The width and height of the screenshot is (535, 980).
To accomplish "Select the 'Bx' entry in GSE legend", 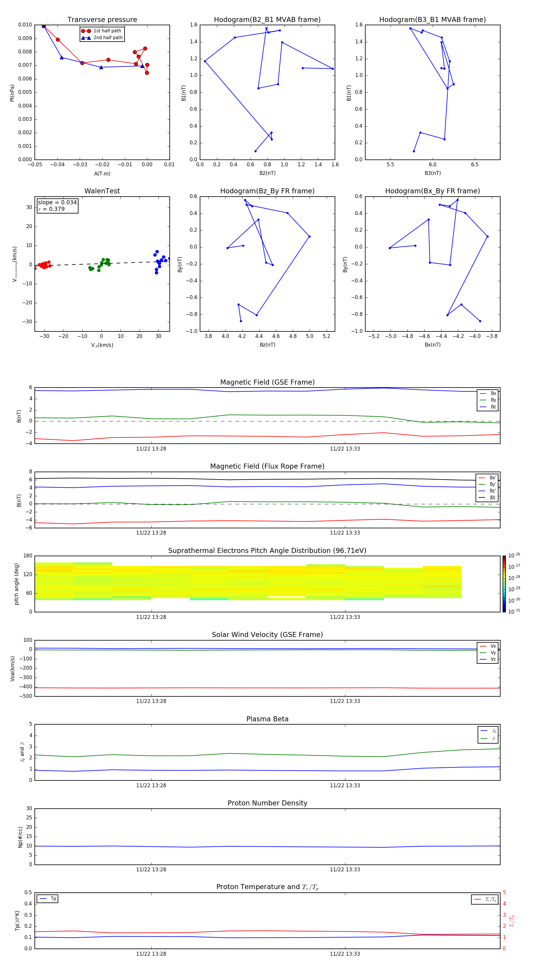I will tap(488, 393).
